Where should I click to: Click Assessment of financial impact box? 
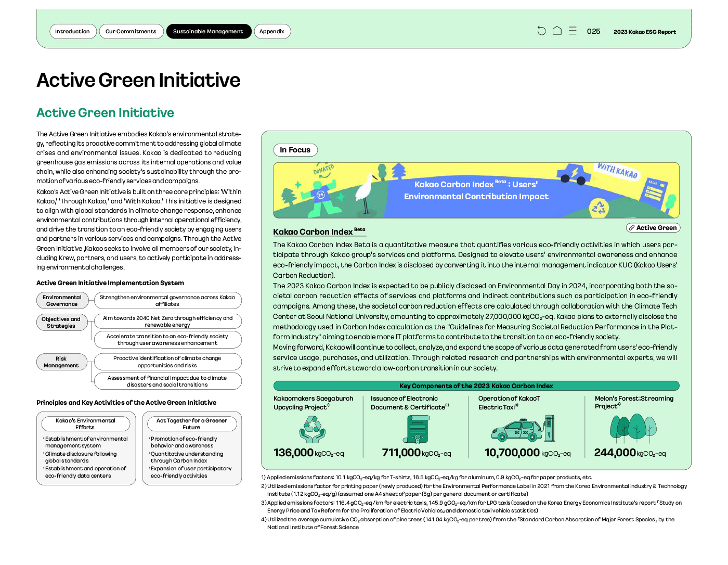(167, 381)
